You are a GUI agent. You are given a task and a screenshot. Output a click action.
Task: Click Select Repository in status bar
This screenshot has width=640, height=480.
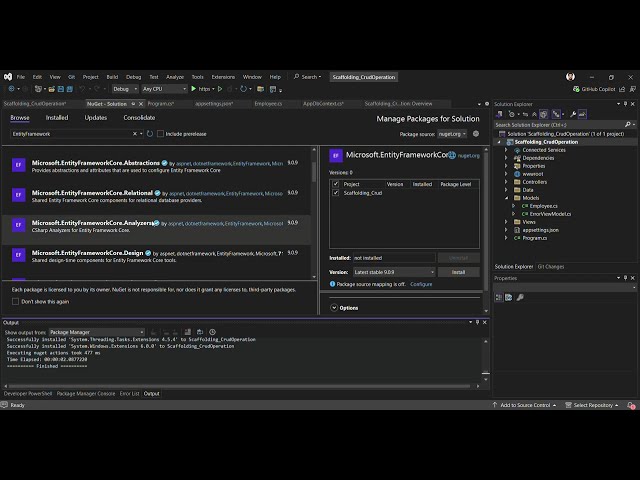591,405
